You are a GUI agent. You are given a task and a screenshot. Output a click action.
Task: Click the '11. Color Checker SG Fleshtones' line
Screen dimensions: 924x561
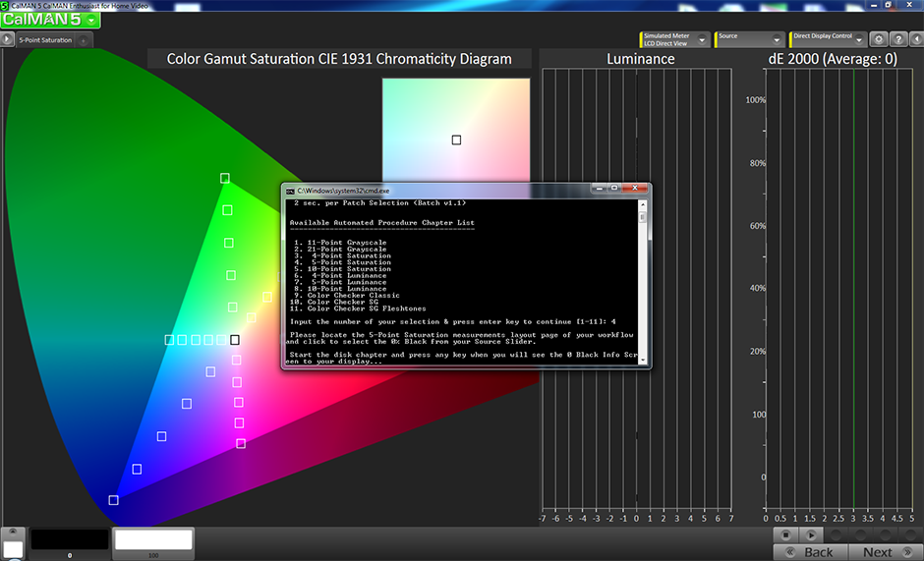[x=358, y=309]
